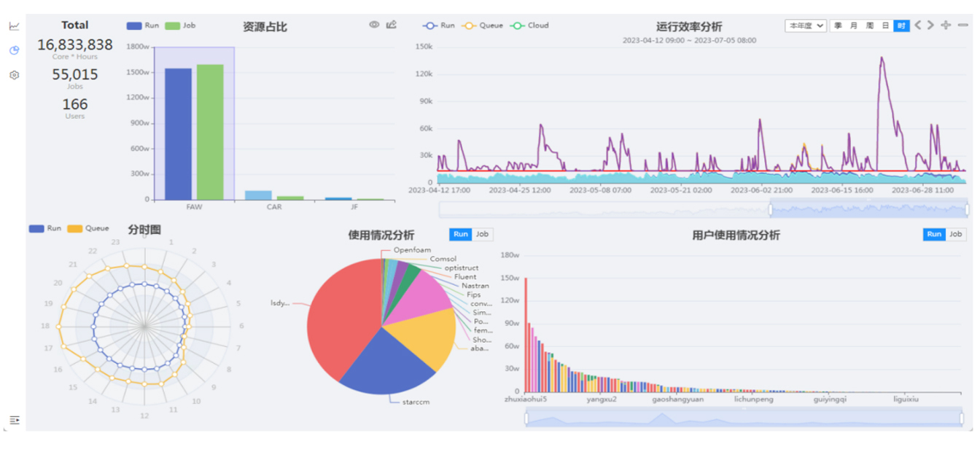
Task: Switch time granularity to 周
Action: pyautogui.click(x=869, y=26)
